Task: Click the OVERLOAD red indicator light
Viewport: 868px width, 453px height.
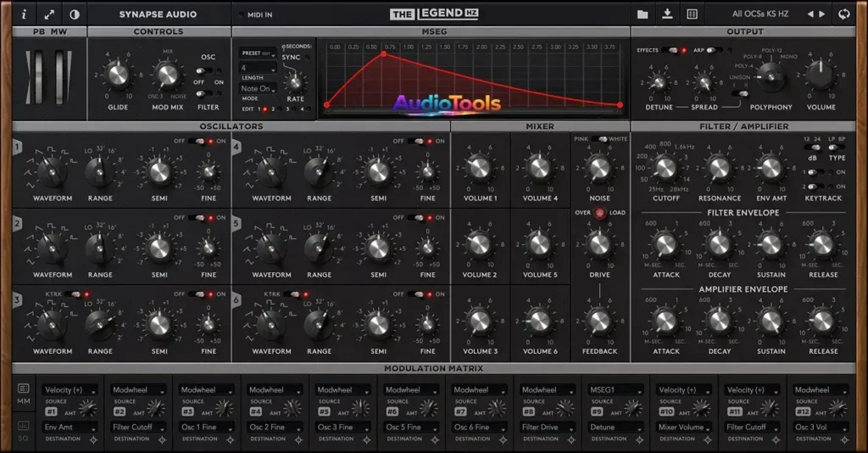Action: (600, 213)
